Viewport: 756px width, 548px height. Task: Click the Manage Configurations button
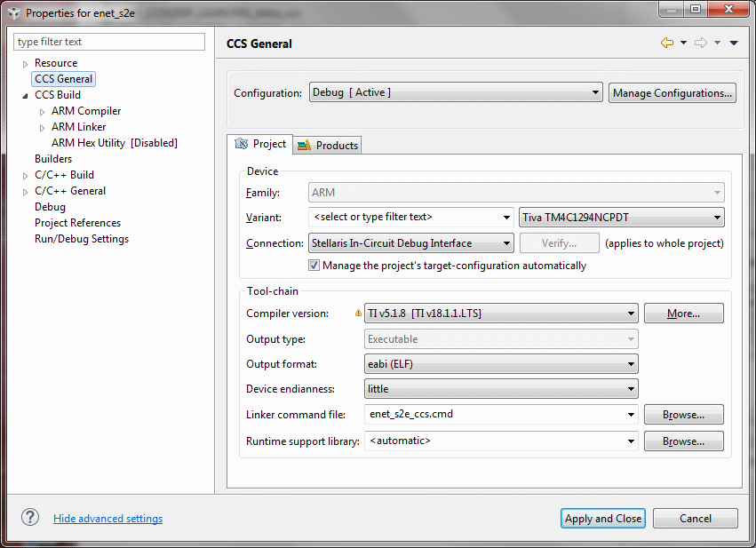click(x=672, y=93)
